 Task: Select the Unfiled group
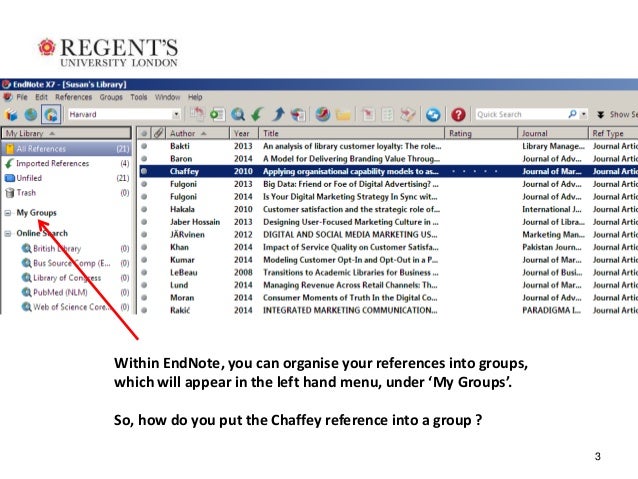pyautogui.click(x=66, y=178)
